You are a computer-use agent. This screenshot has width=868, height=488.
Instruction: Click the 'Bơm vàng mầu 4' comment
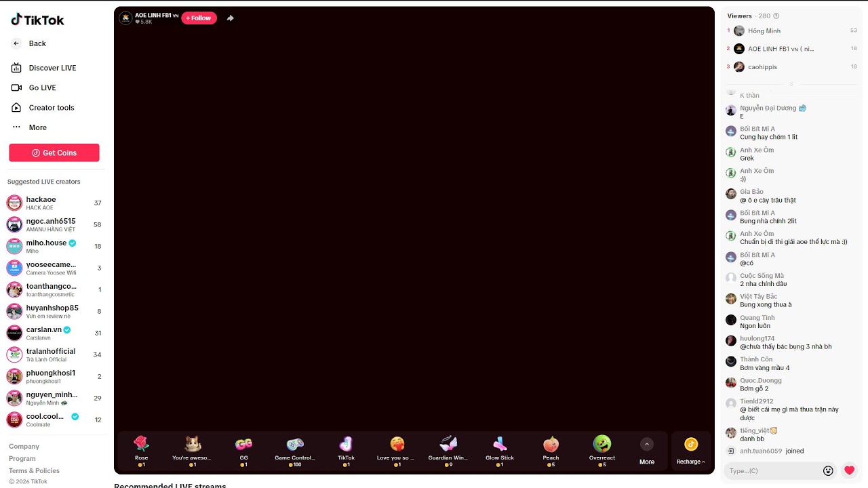click(764, 368)
